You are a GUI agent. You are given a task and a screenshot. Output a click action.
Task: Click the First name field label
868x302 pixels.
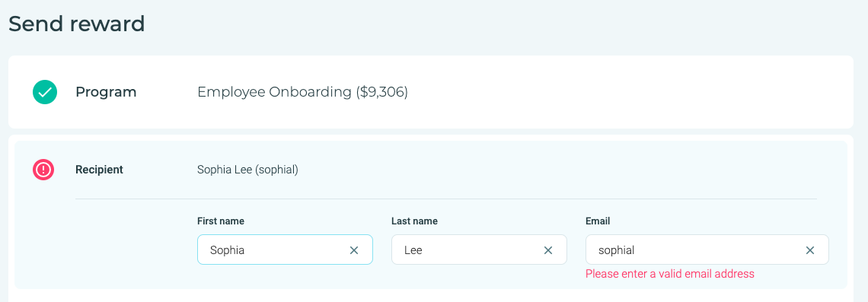220,221
